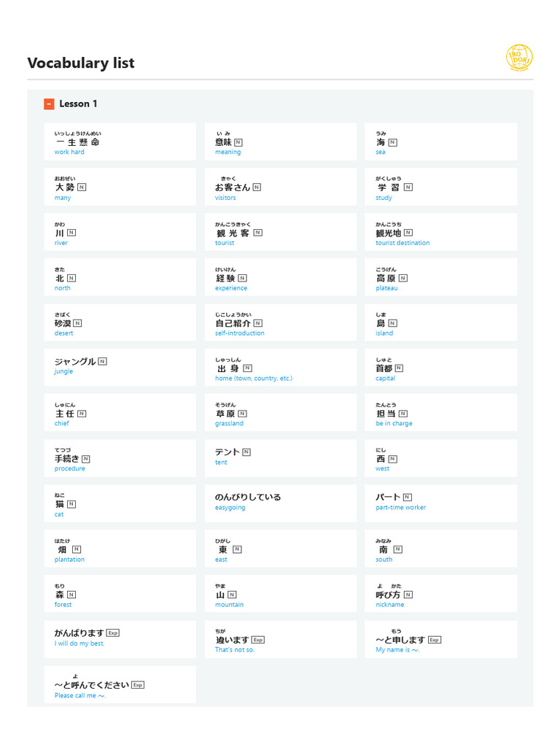Click the Exp tag beside 違います
The height and width of the screenshot is (747, 560).
tap(258, 640)
